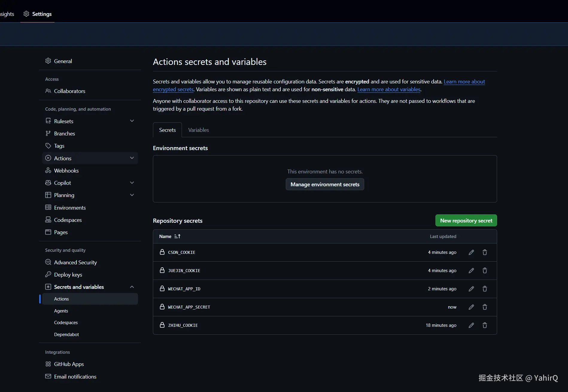Screen dimensions: 568x392
Task: Expand the Planning sidebar chevron
Action: pos(132,195)
